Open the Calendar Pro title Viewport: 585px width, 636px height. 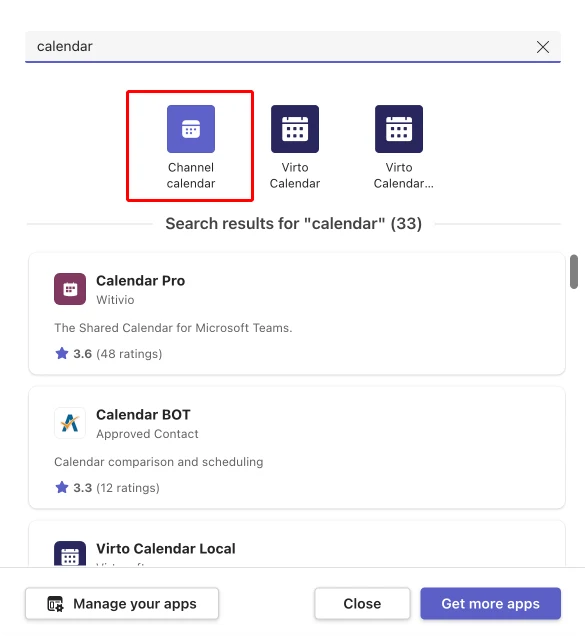[140, 281]
